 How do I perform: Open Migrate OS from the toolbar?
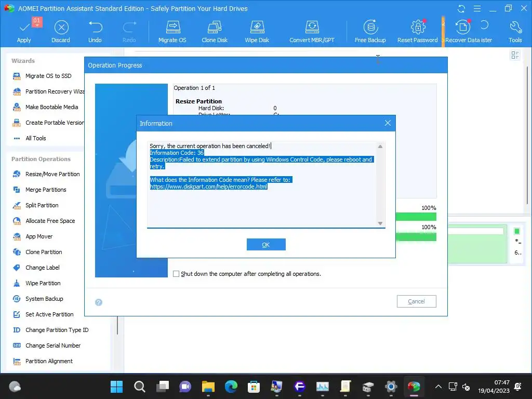pos(172,31)
